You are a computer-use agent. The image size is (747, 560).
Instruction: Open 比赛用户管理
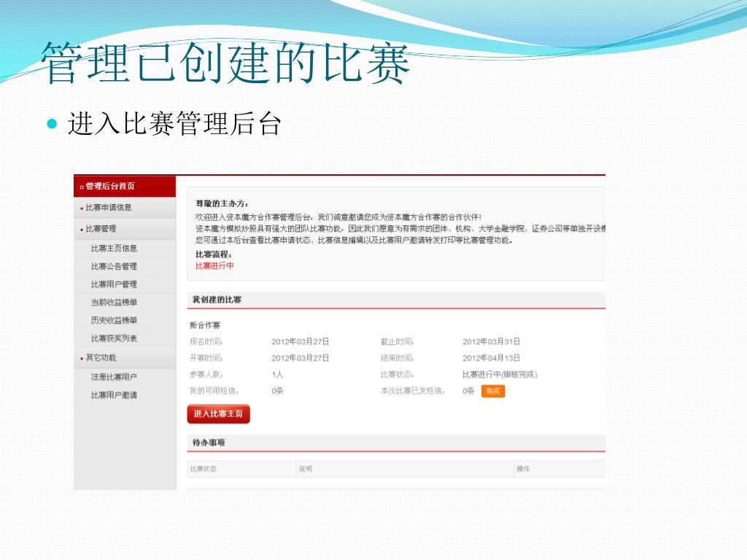click(114, 285)
